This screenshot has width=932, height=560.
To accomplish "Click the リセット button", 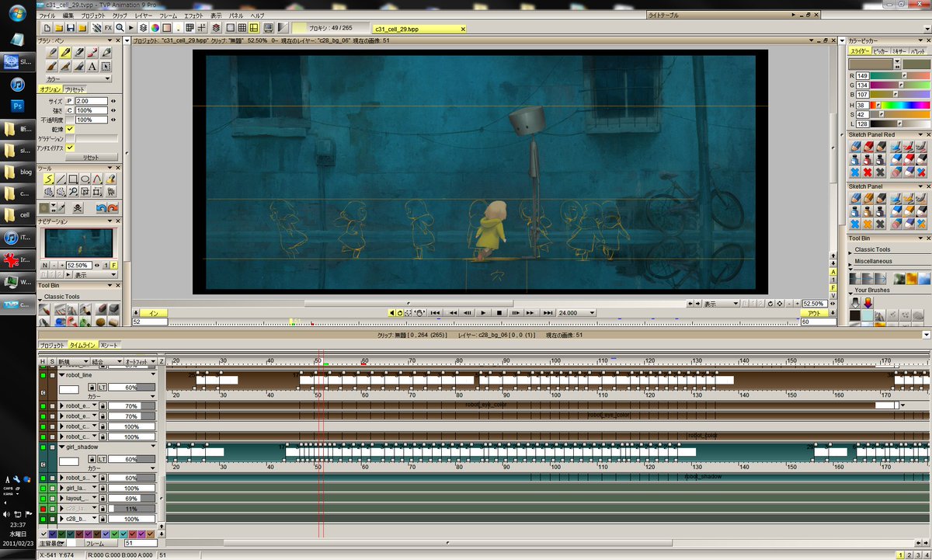I will [x=91, y=157].
